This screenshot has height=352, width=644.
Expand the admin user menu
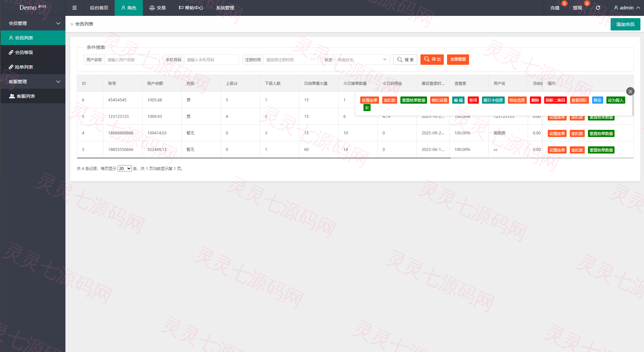coord(627,8)
